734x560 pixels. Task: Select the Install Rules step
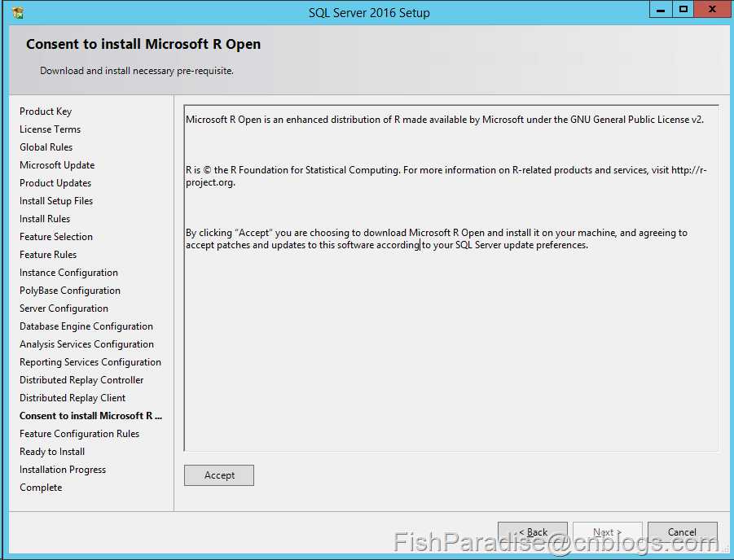point(45,219)
